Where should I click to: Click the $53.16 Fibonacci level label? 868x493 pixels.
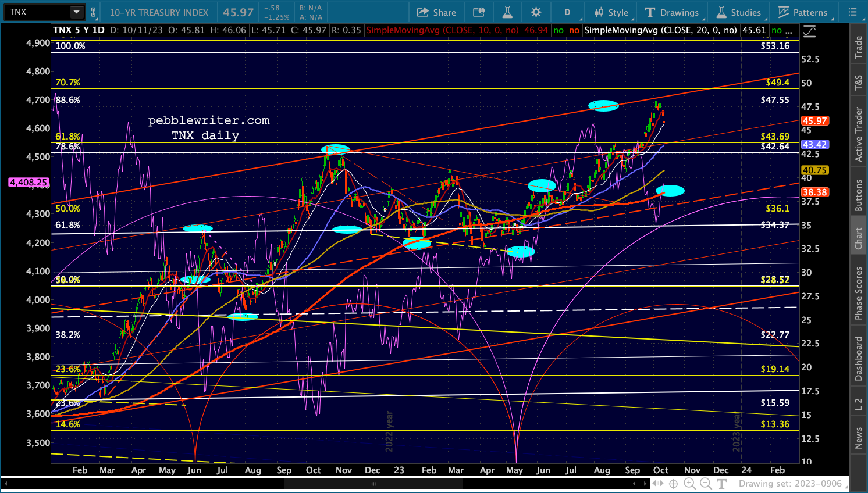pyautogui.click(x=775, y=46)
